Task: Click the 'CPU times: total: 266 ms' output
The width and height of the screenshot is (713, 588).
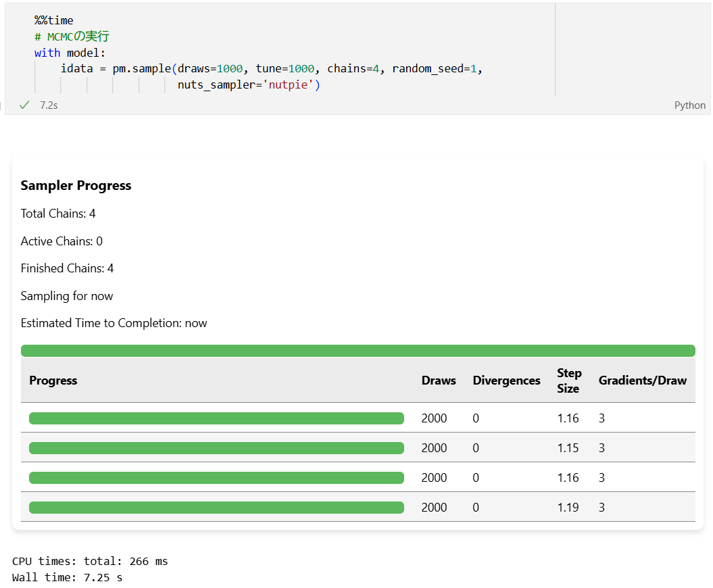Action: [90, 561]
